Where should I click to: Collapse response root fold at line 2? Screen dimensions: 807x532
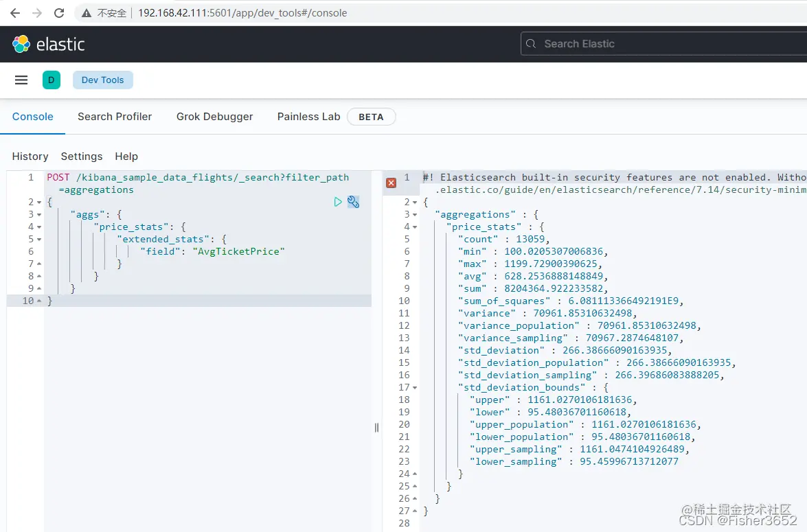[415, 203]
